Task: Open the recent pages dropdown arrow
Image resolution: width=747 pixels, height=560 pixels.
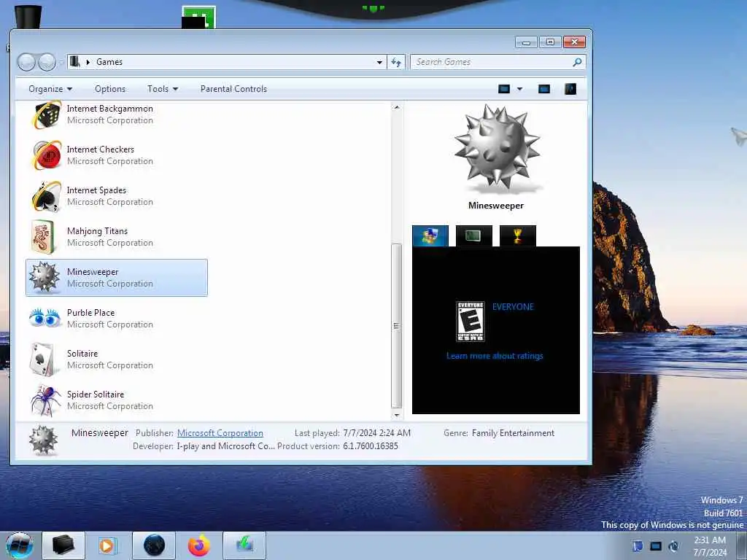Action: pos(61,63)
